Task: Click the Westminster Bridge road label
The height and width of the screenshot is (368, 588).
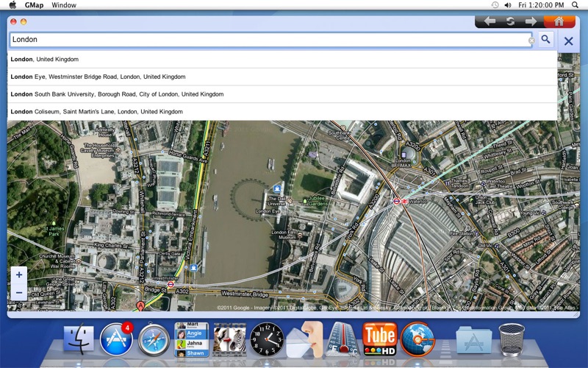Action: [x=245, y=294]
